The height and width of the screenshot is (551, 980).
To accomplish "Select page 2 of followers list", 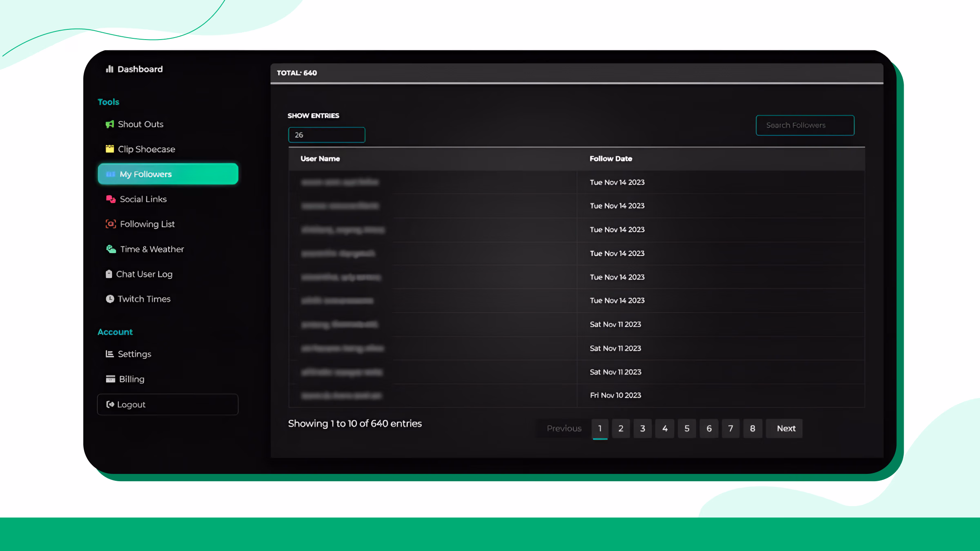I will tap(621, 429).
